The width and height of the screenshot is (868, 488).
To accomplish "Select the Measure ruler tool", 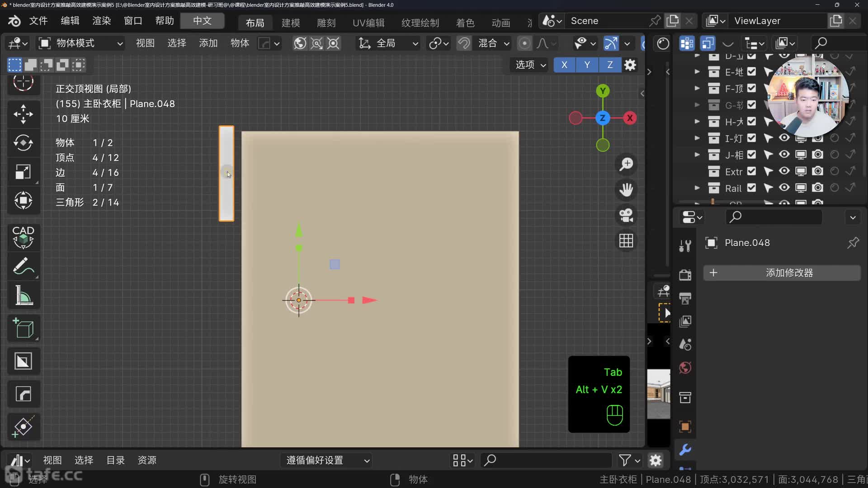I will click(23, 296).
